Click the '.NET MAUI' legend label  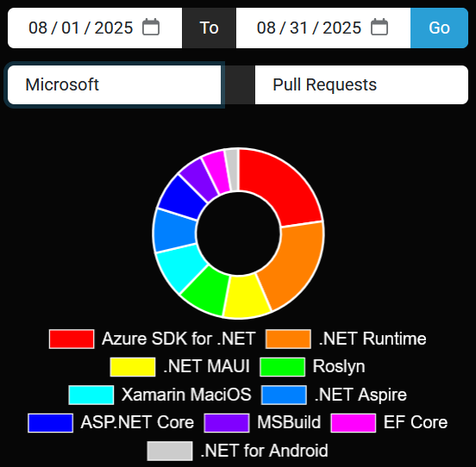[206, 367]
